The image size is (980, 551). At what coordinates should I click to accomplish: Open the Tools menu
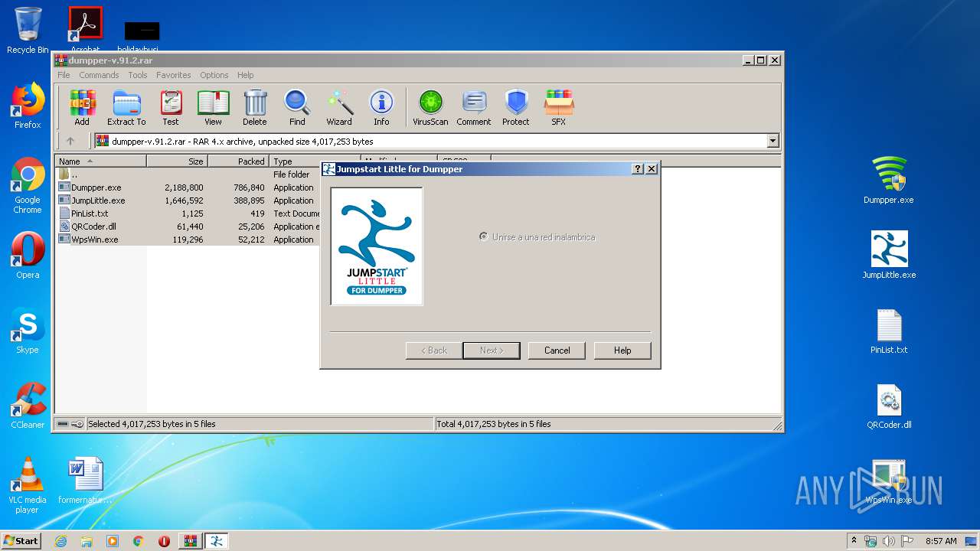pyautogui.click(x=138, y=75)
